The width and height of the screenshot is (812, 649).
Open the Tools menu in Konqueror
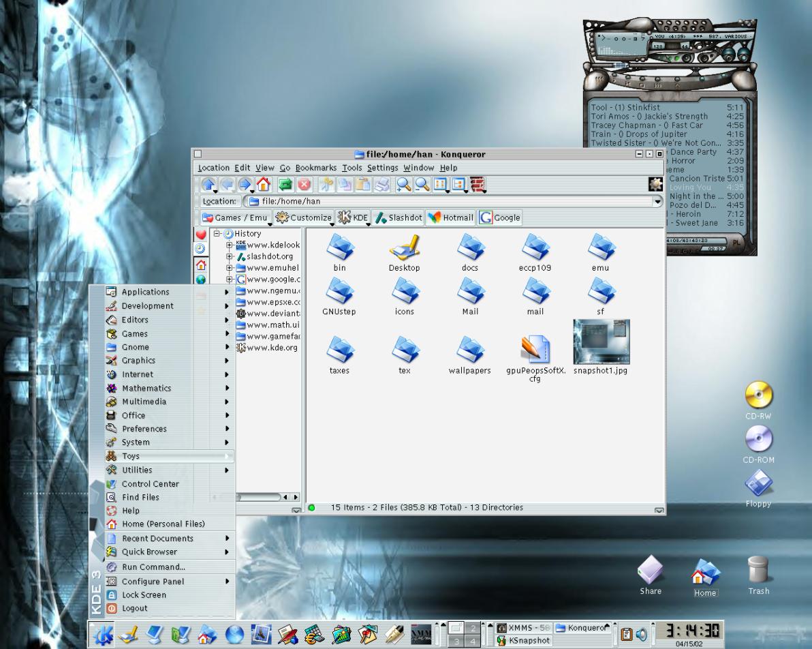coord(352,168)
